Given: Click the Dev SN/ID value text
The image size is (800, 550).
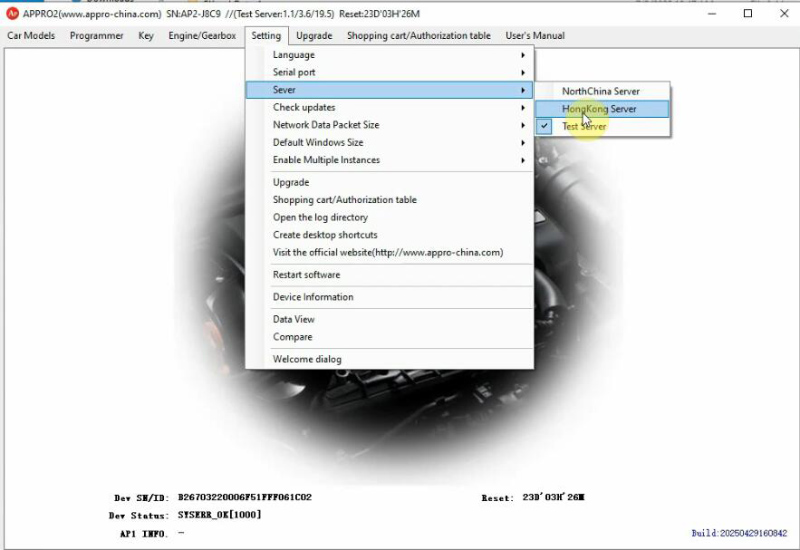Looking at the screenshot, I should point(244,497).
